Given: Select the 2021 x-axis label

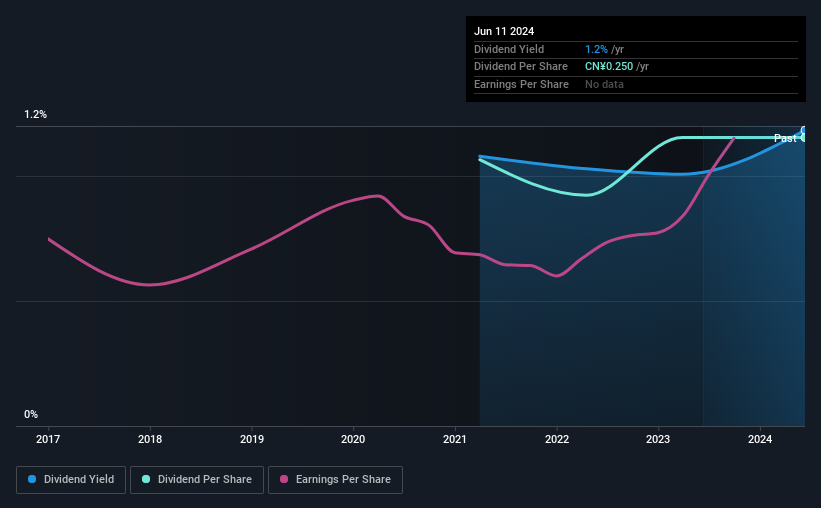Looking at the screenshot, I should click(455, 438).
